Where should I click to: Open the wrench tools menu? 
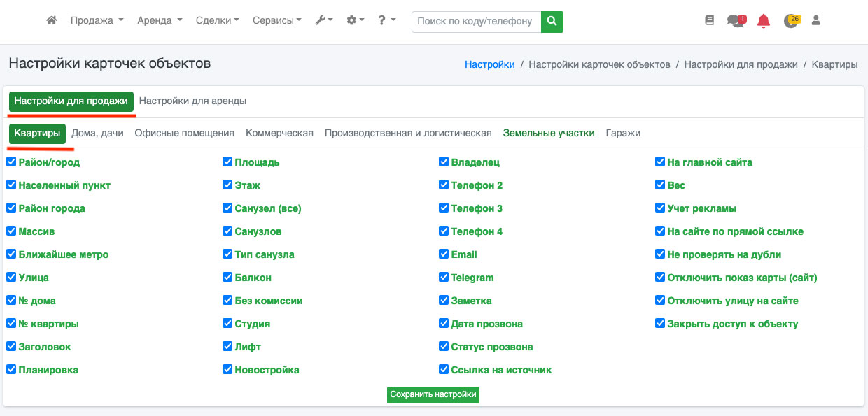click(323, 21)
